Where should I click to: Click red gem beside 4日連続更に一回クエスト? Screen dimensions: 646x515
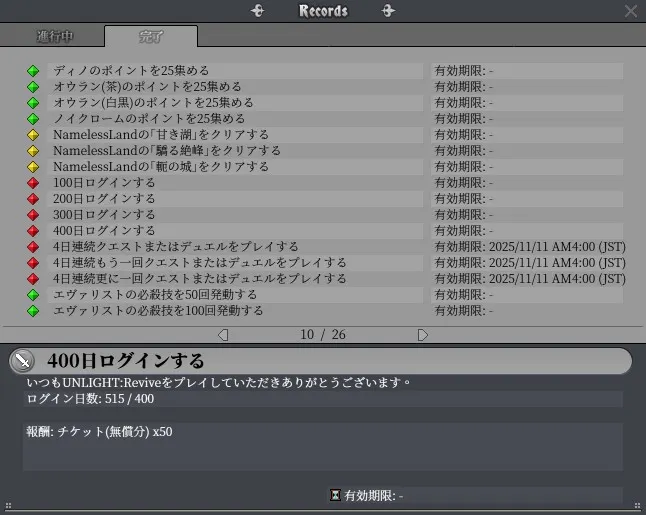click(x=33, y=279)
